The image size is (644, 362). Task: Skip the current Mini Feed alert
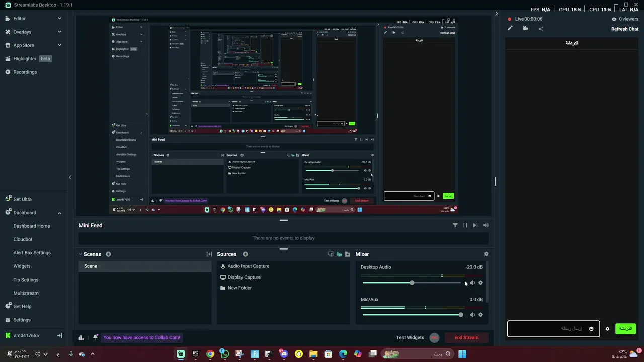[x=475, y=225]
